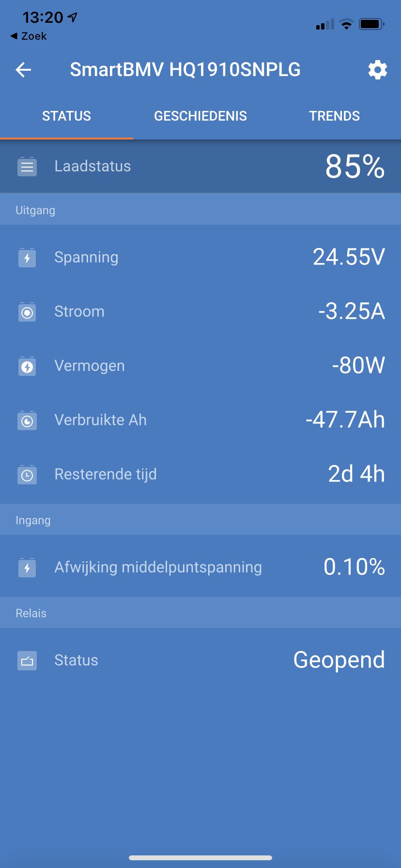Tap the Laadstatus battery icon
The image size is (401, 868).
point(27,167)
